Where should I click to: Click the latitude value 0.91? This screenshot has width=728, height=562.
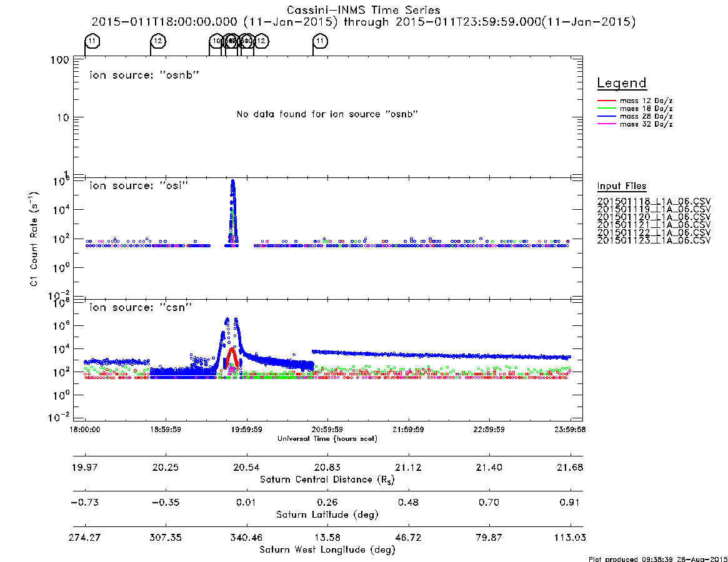(x=570, y=503)
